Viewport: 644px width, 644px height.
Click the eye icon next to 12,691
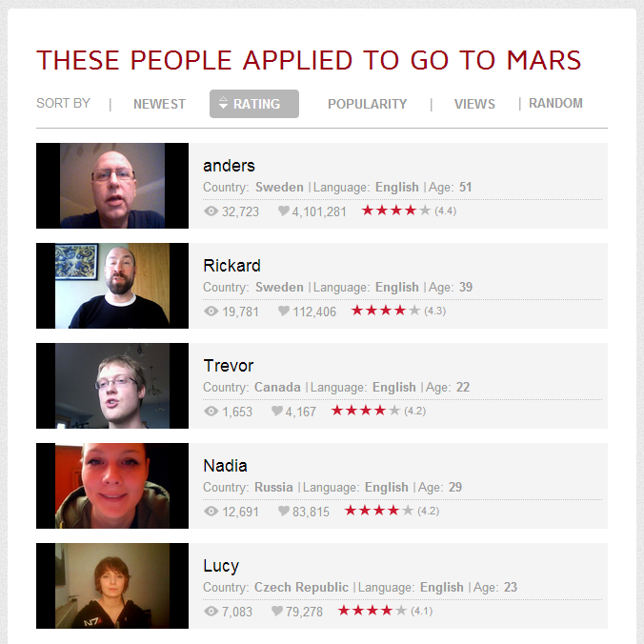click(211, 511)
